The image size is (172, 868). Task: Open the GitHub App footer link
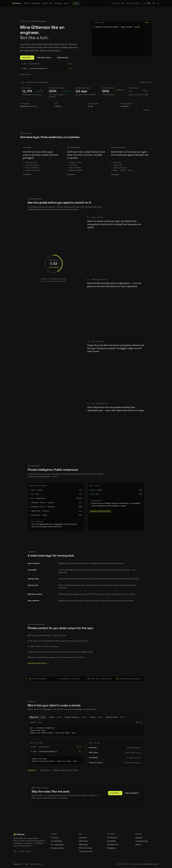(x=83, y=844)
